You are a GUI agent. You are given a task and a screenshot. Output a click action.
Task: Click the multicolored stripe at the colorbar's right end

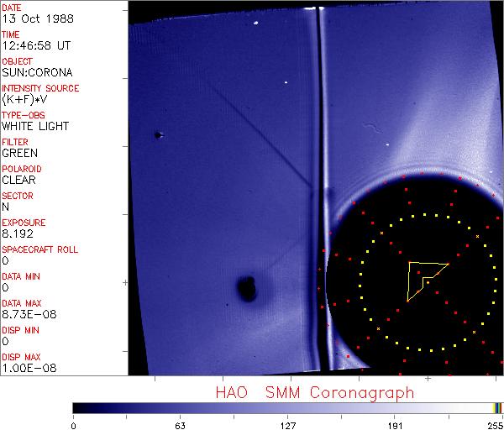[x=498, y=407]
